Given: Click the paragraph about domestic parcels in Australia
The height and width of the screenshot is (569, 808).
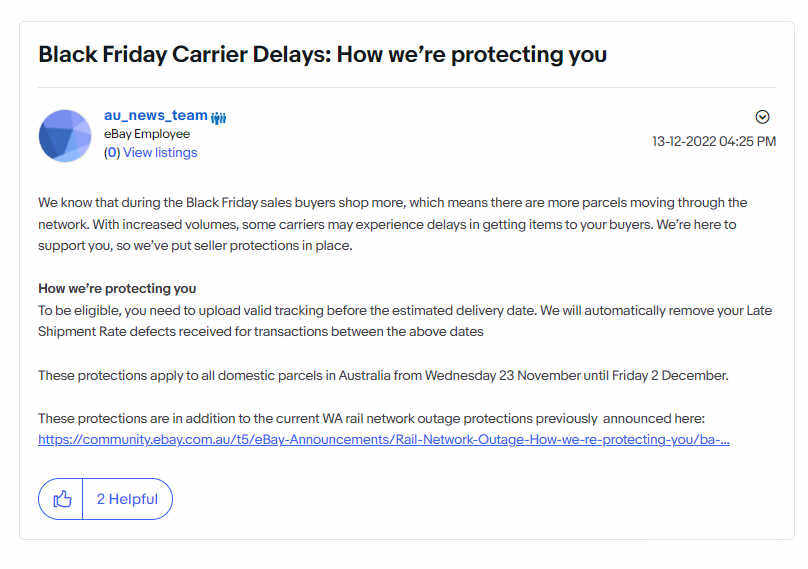Looking at the screenshot, I should click(383, 376).
